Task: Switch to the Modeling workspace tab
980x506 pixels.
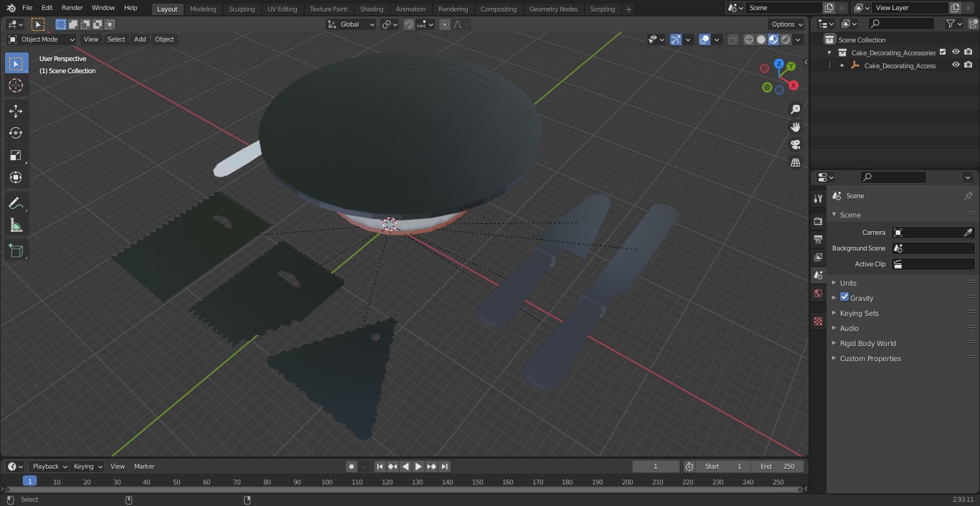Action: coord(203,9)
